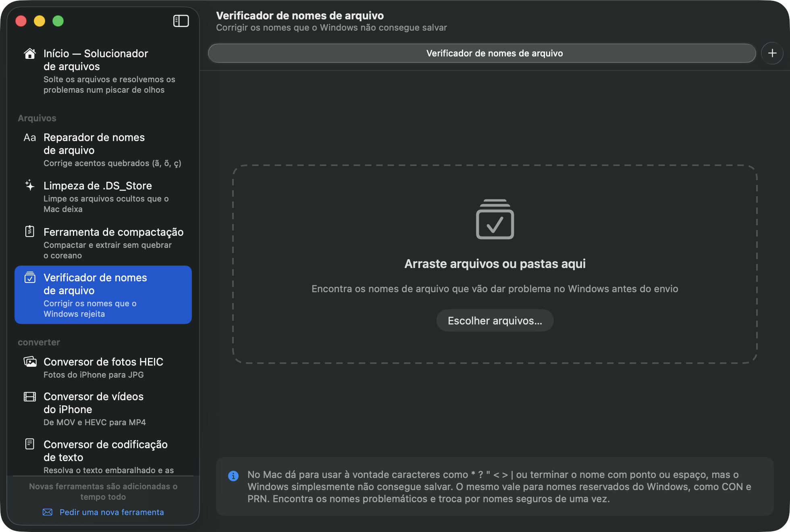Click the document icon for Conversor de codificação

[30, 444]
